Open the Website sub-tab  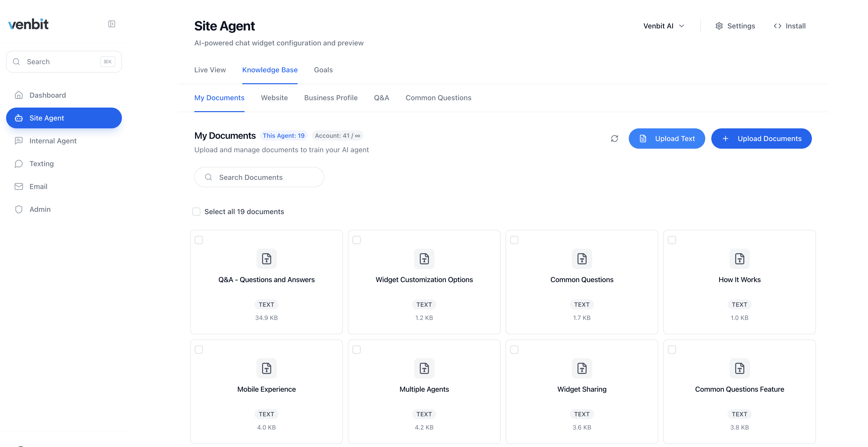[274, 98]
